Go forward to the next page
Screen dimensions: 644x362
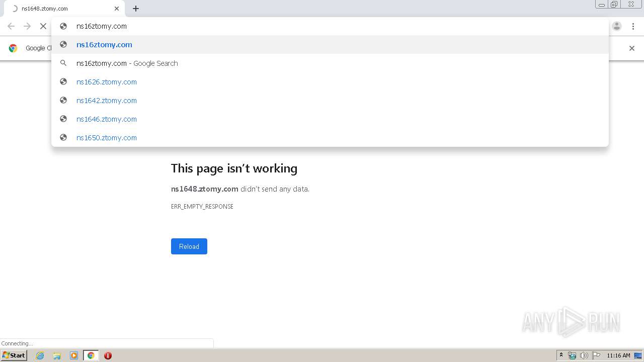point(27,26)
